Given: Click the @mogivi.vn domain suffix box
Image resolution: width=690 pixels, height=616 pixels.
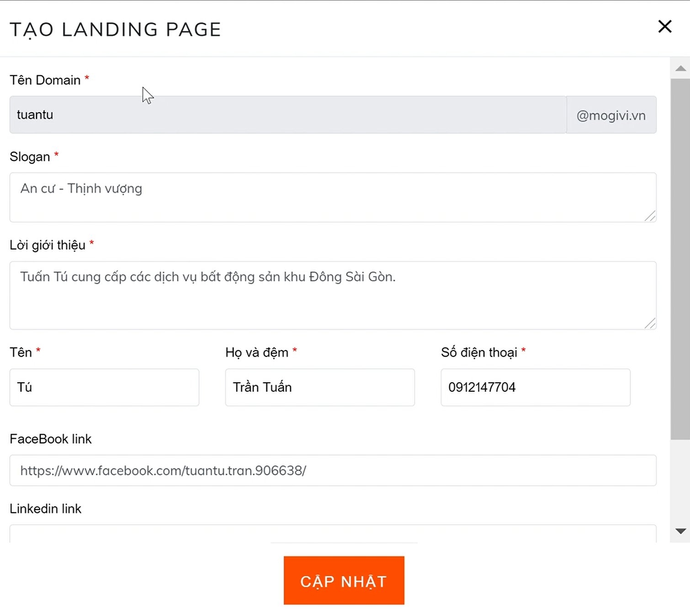Looking at the screenshot, I should point(611,115).
